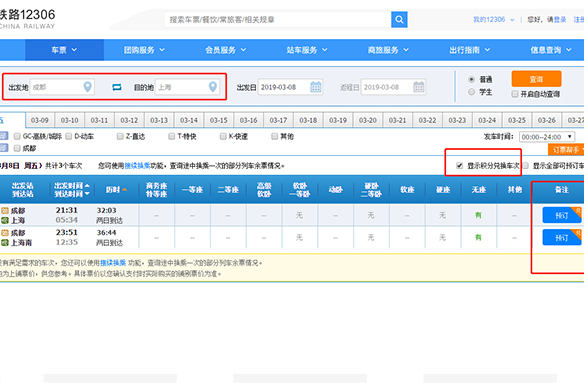Open the 订票帮手 dropdown button
The width and height of the screenshot is (584, 383).
coord(566,150)
